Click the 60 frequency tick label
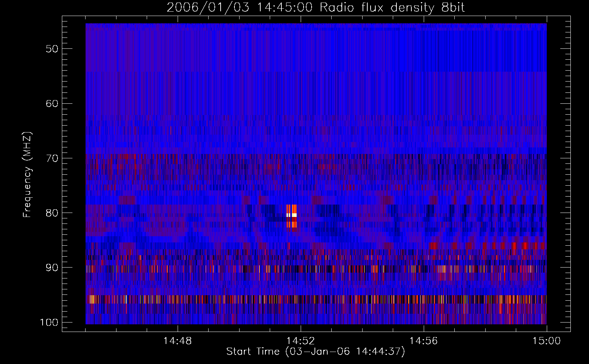The height and width of the screenshot is (364, 589). coord(52,103)
